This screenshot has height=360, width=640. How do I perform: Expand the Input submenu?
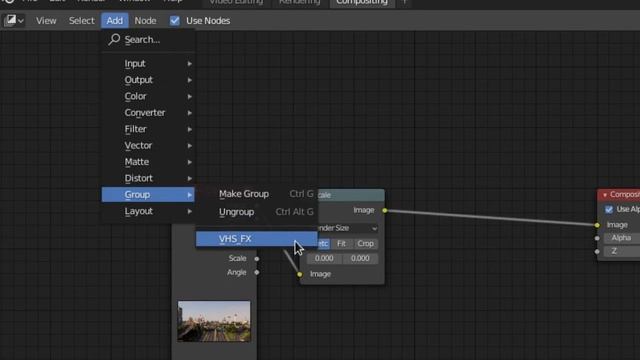pyautogui.click(x=148, y=64)
